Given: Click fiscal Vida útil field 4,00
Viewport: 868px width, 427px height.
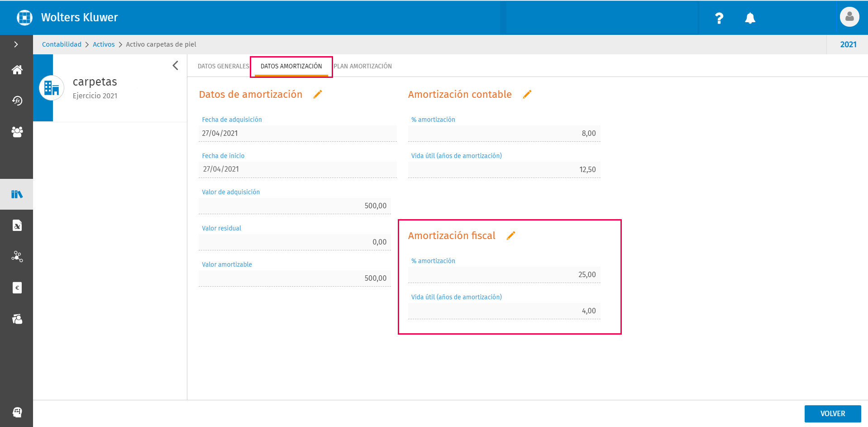Looking at the screenshot, I should [504, 311].
